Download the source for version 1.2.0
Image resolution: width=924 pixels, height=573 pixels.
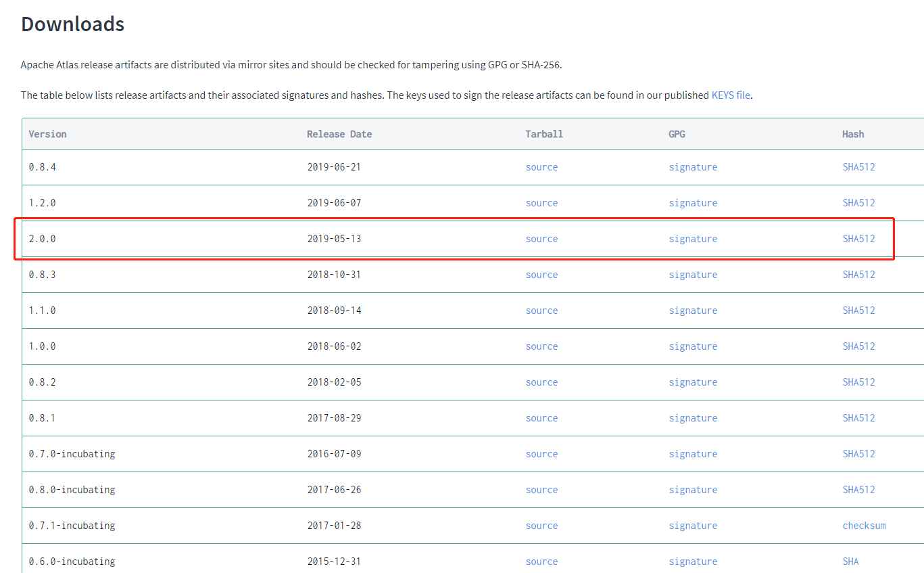pyautogui.click(x=541, y=202)
